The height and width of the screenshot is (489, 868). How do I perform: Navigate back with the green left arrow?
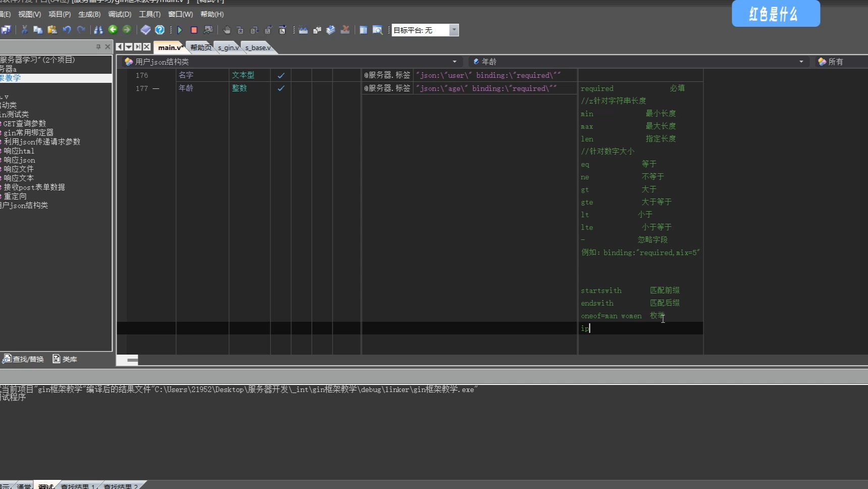113,30
